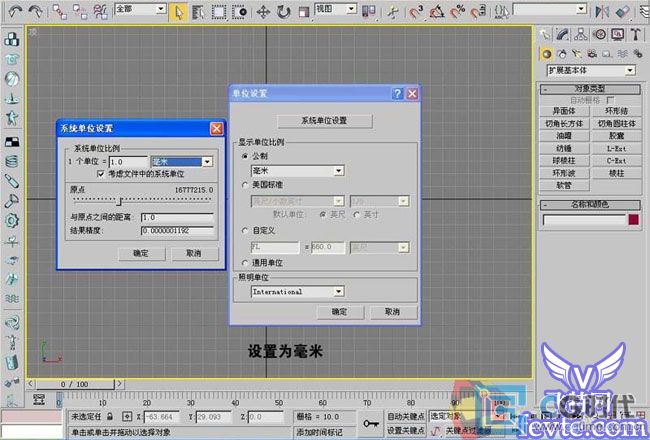Click the reactor Cloth Collection shirt icon
Screen dimensions: 650x440
(x=12, y=59)
